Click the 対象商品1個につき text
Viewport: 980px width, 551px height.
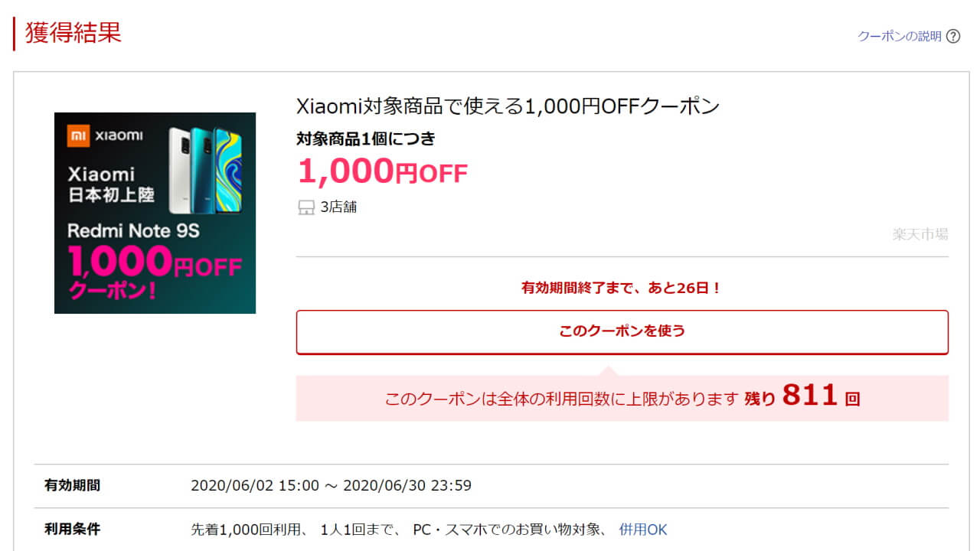click(366, 139)
